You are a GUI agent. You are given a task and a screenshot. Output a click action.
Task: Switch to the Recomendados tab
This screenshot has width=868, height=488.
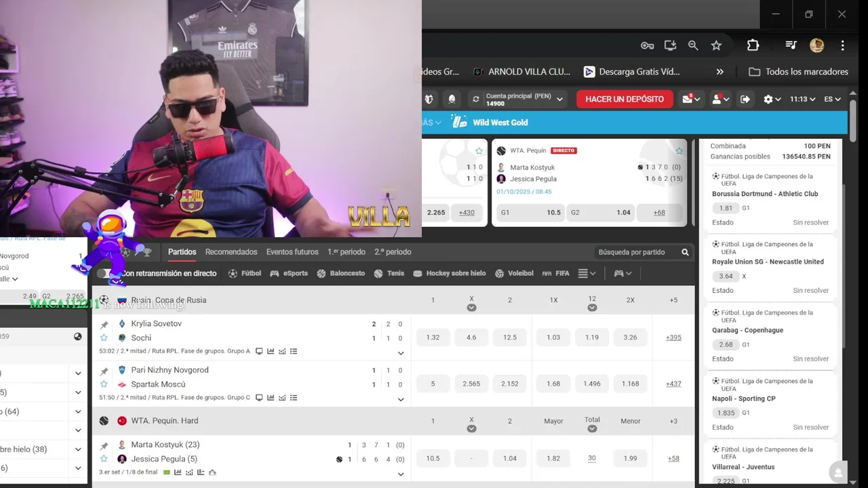pos(231,252)
